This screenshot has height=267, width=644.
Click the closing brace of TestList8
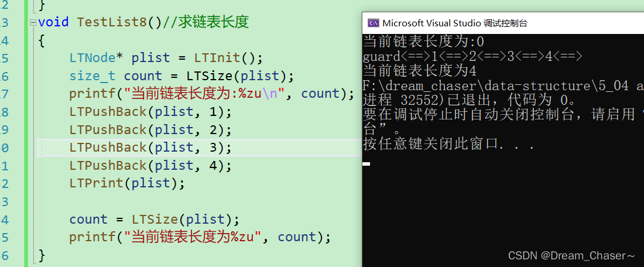42,255
